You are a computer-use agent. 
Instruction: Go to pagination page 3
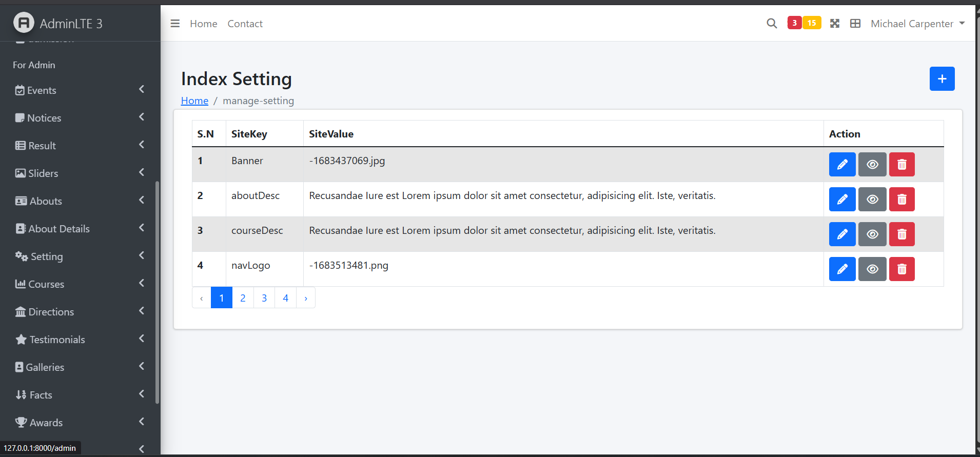264,297
